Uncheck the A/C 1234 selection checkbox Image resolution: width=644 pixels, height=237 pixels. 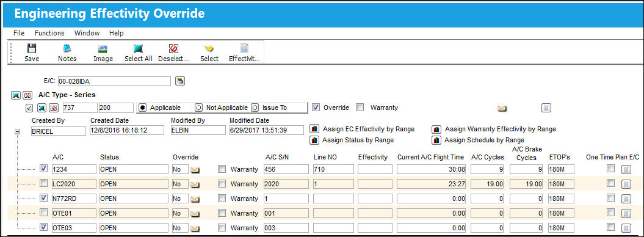43,169
